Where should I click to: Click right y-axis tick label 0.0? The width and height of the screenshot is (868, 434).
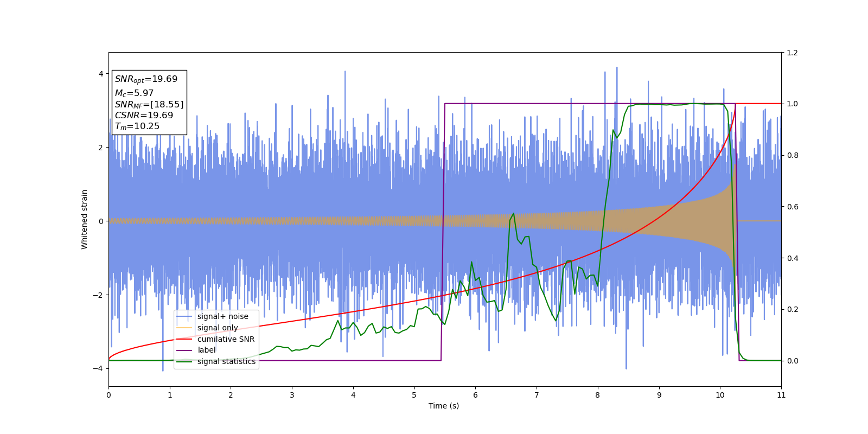792,361
